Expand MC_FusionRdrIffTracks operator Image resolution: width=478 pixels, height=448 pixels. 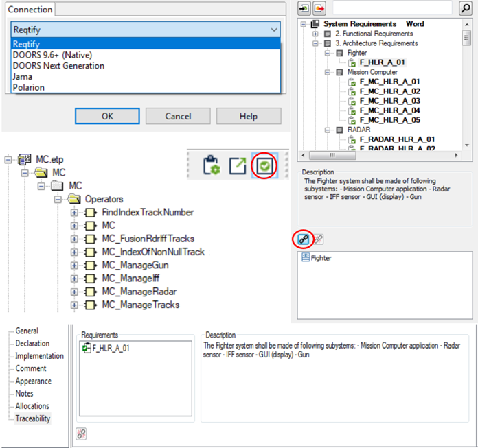tap(74, 239)
